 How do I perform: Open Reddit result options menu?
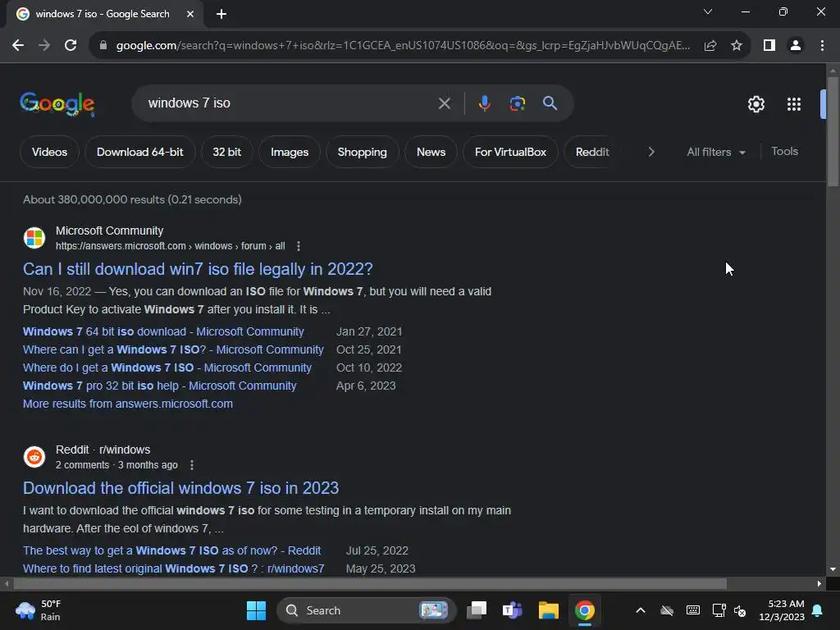pyautogui.click(x=192, y=465)
